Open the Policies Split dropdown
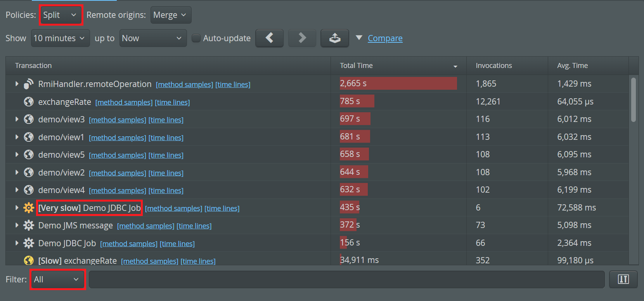 click(61, 15)
